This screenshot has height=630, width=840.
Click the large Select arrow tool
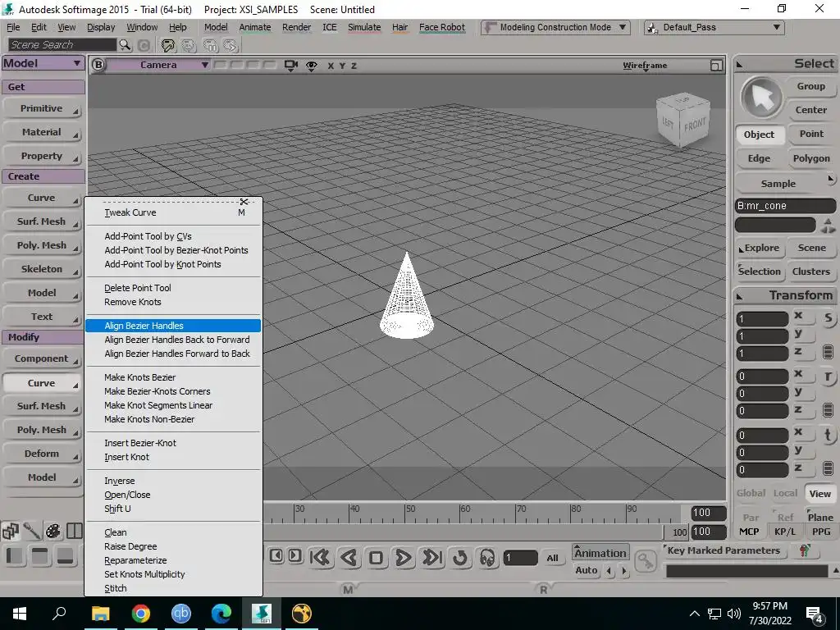point(761,98)
